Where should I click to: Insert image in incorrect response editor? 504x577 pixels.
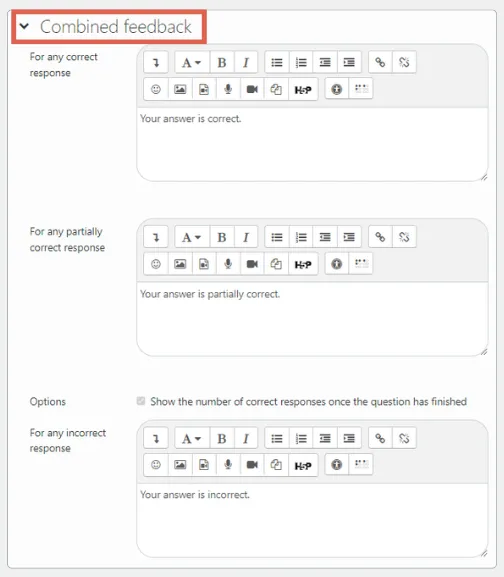180,465
